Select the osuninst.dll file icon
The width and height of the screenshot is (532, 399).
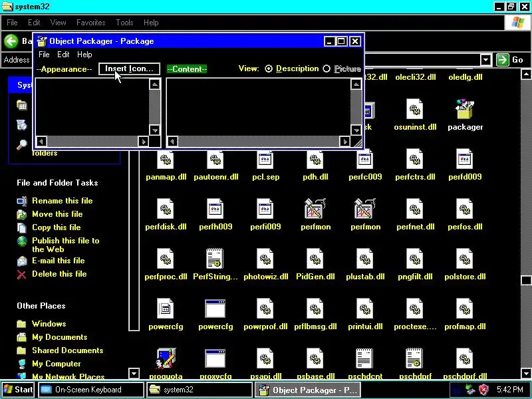(x=414, y=108)
